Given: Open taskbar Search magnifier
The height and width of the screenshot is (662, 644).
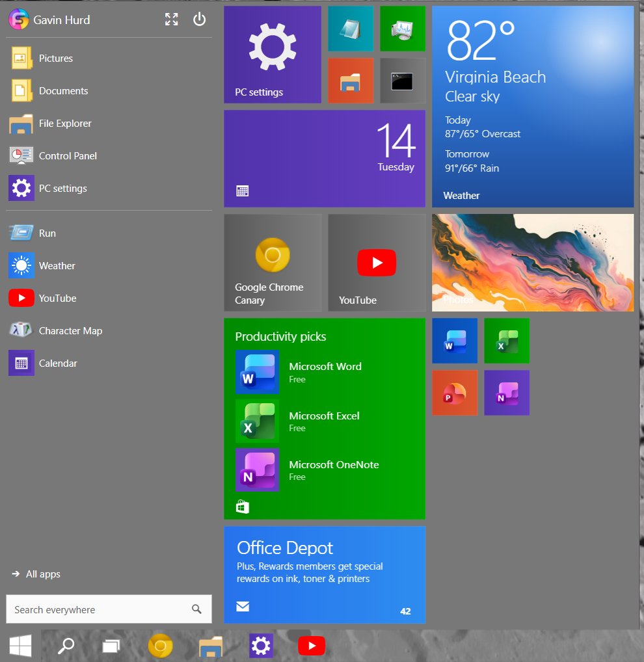Looking at the screenshot, I should click(66, 646).
